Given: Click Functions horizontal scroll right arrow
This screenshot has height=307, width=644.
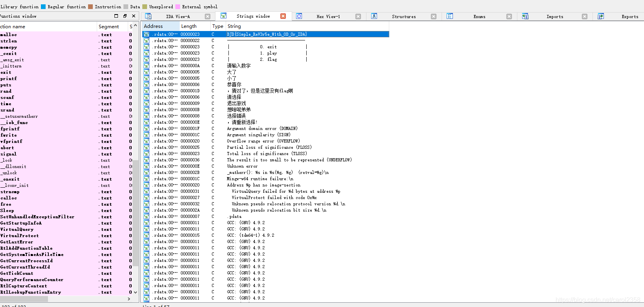Looking at the screenshot, I should coord(129,299).
